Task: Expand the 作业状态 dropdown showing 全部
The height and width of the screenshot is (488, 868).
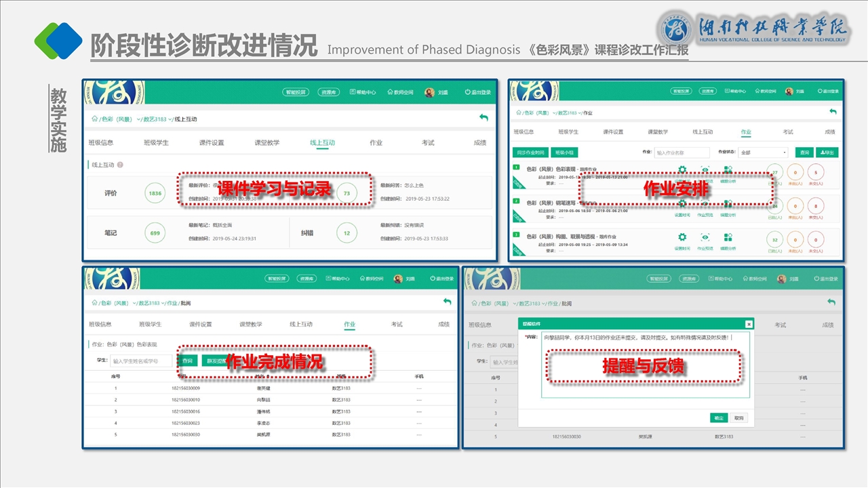Action: tap(764, 152)
